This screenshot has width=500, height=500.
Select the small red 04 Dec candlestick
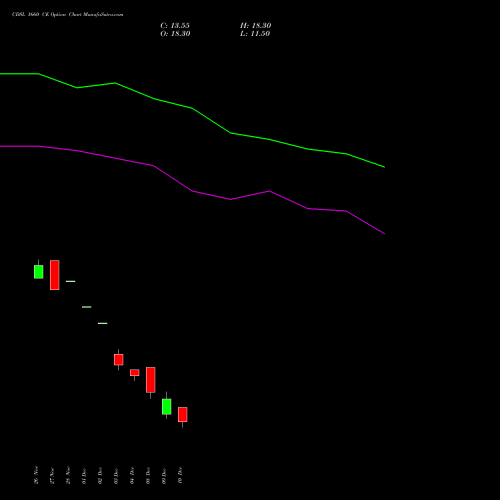pyautogui.click(x=135, y=373)
